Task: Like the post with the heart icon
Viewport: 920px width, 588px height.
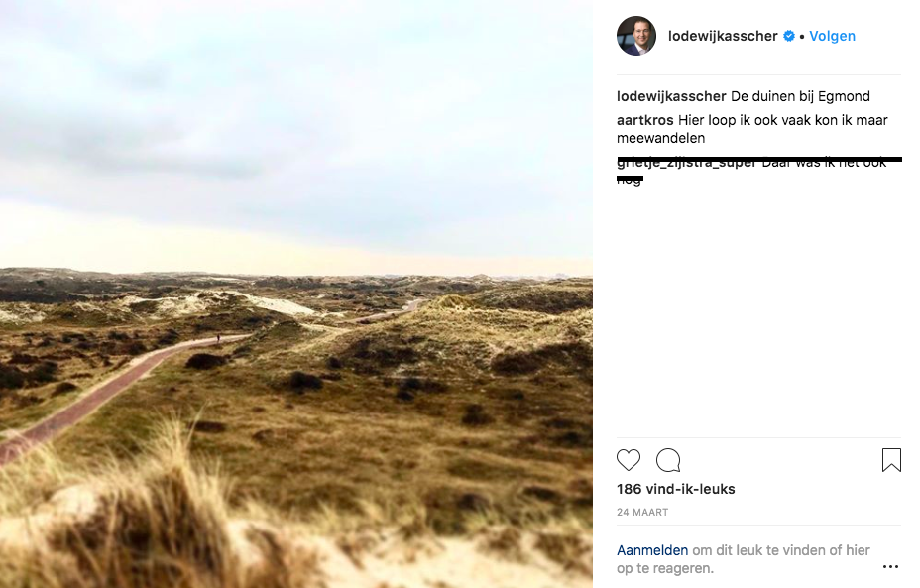Action: [x=629, y=460]
